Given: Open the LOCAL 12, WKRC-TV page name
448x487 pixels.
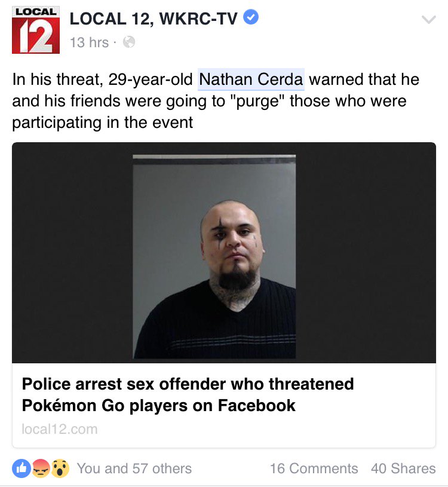Looking at the screenshot, I should tap(154, 19).
